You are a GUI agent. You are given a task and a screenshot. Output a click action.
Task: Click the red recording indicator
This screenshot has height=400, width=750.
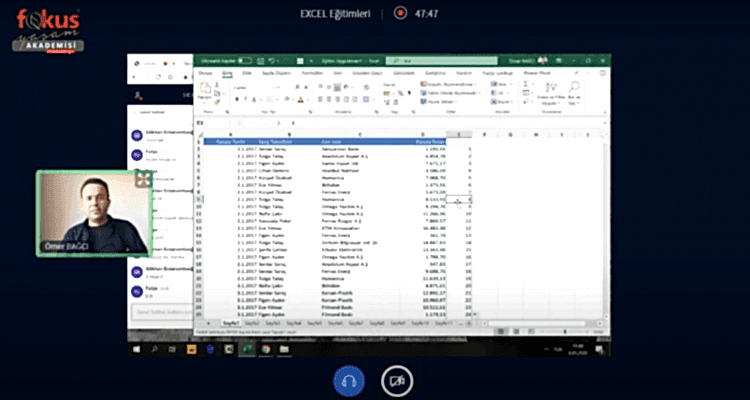(x=400, y=14)
